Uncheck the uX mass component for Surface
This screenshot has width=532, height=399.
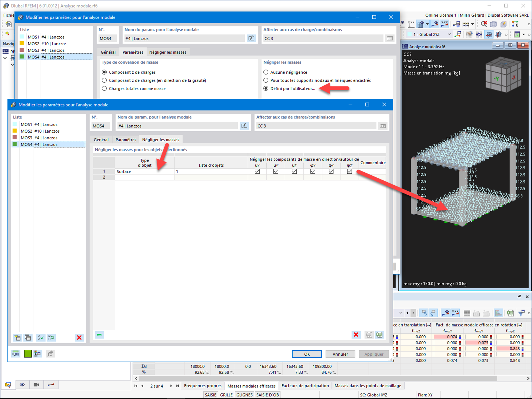pos(257,171)
